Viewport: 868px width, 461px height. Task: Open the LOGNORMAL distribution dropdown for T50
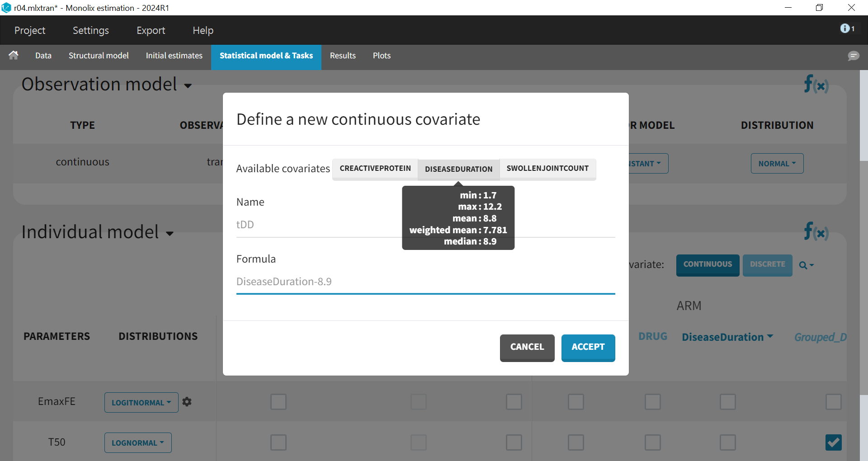138,443
